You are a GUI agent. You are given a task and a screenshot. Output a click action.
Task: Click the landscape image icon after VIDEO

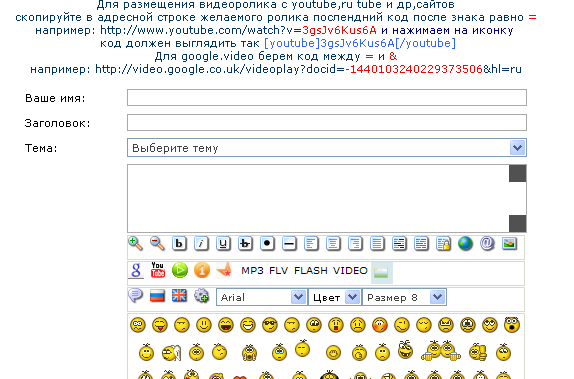(381, 272)
